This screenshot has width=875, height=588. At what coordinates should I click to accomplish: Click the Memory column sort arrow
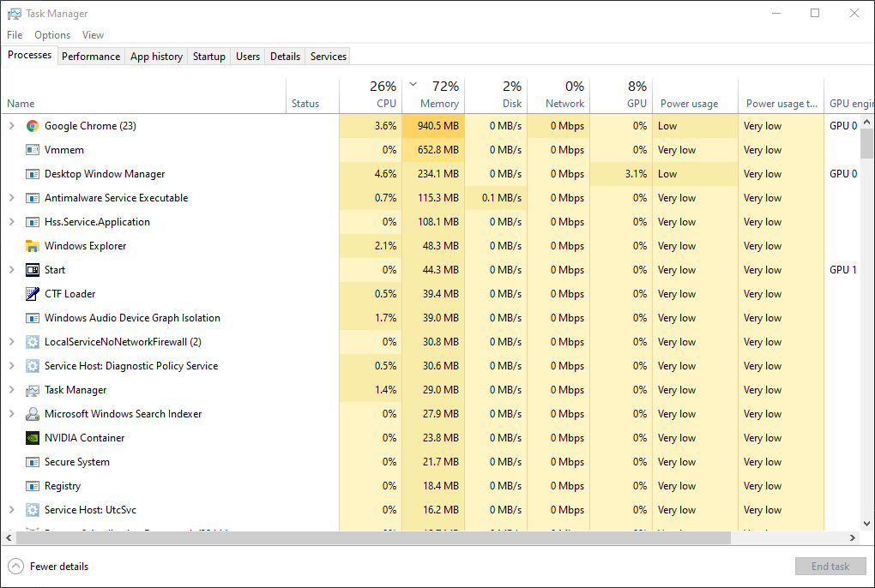pos(413,86)
